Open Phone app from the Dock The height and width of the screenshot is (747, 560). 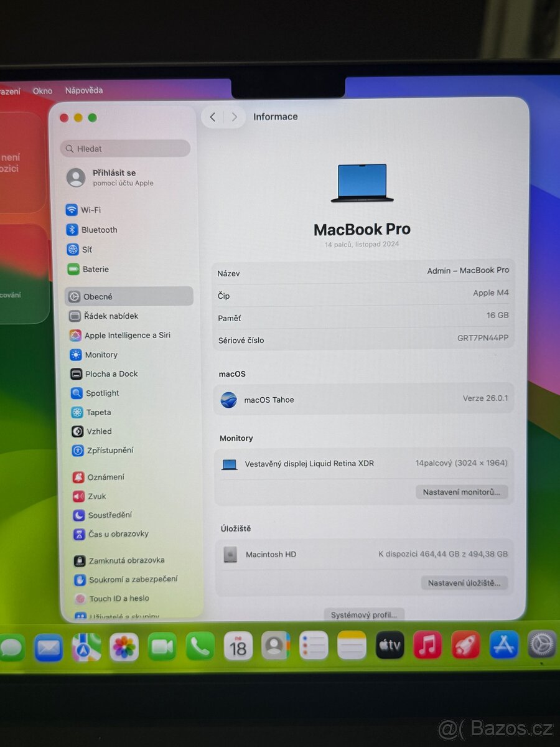point(200,647)
